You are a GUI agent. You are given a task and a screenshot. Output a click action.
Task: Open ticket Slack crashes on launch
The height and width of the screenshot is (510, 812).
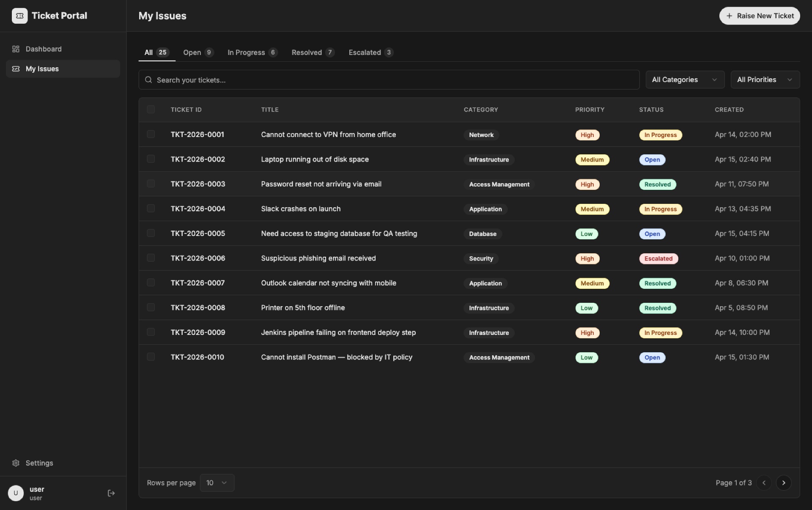tap(301, 208)
